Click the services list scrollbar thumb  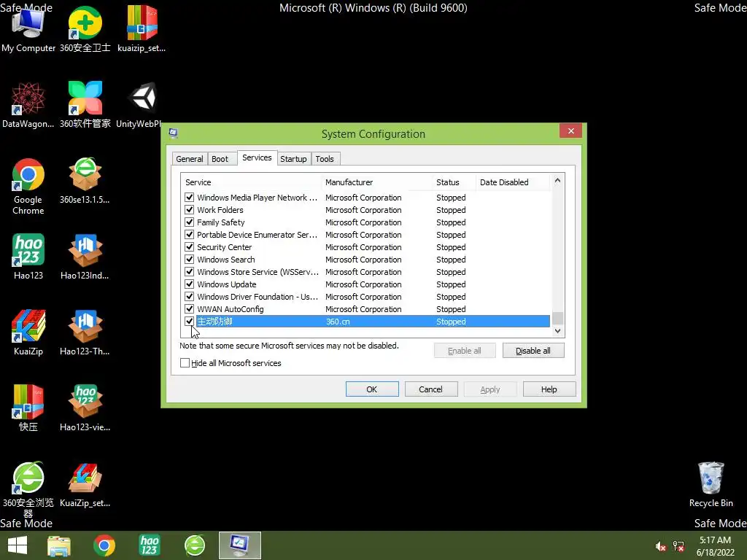[x=558, y=318]
